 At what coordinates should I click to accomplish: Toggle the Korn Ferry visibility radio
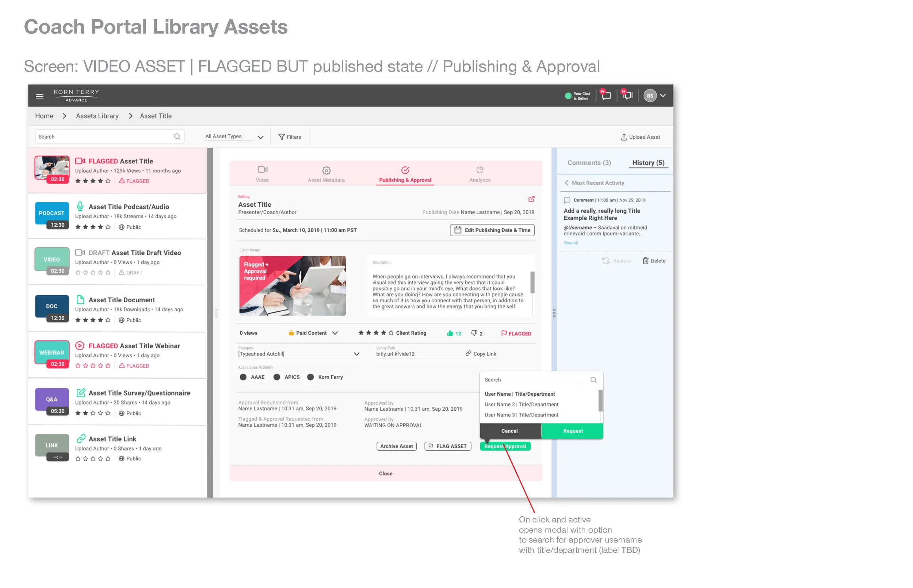[x=310, y=377]
